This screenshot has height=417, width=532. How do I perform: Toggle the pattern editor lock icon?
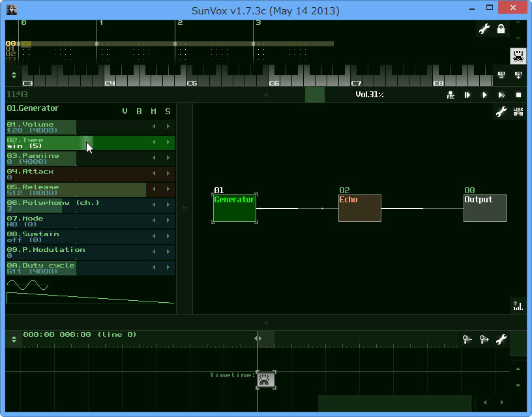point(501,29)
